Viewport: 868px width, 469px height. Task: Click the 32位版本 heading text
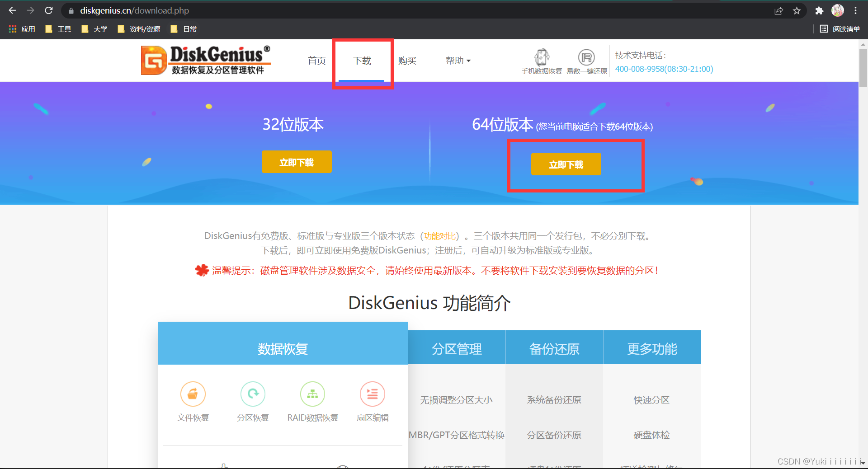293,124
